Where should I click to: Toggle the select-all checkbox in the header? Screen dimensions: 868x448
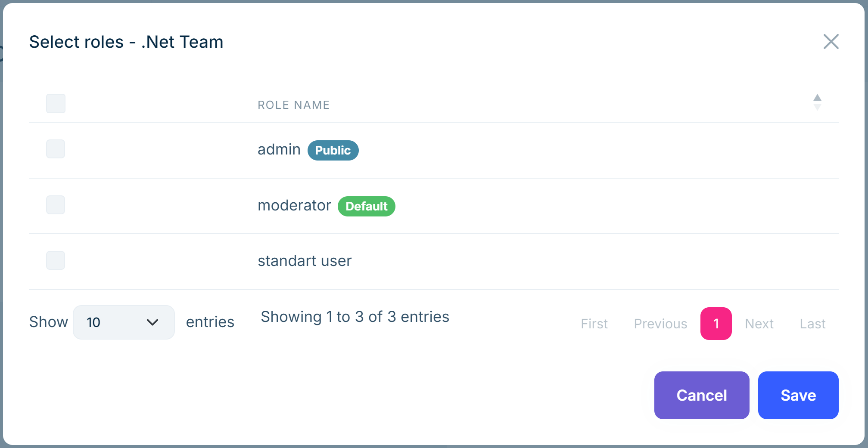tap(56, 103)
